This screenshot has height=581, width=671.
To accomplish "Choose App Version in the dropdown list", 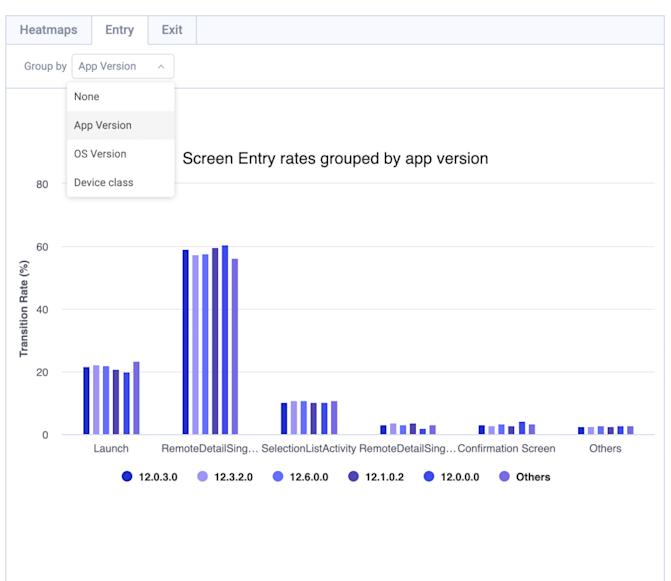I will (121, 125).
